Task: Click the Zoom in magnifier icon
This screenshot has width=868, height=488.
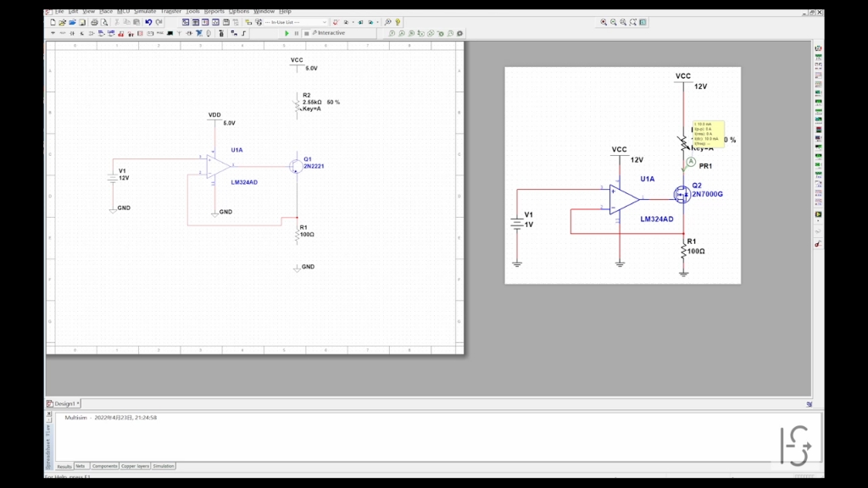Action: pos(604,22)
